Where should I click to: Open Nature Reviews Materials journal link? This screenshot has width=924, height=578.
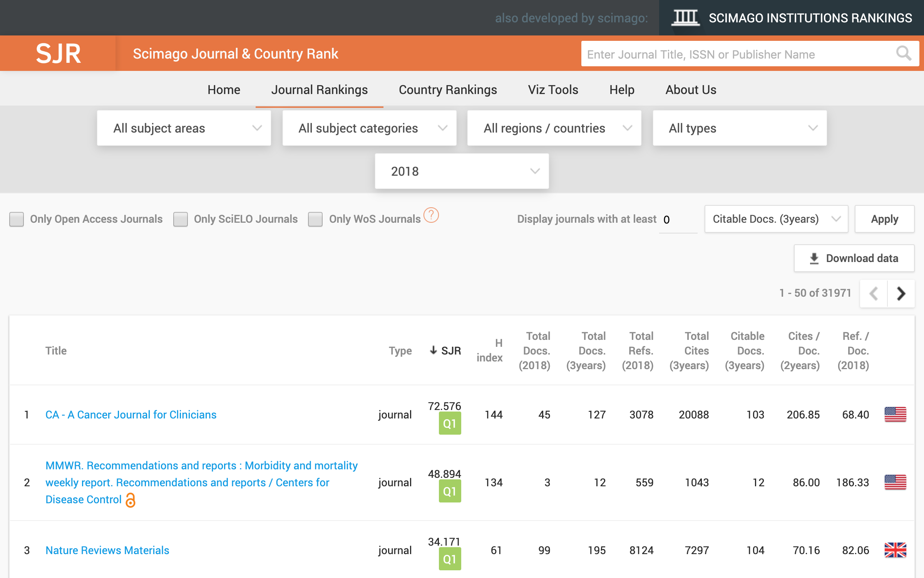(x=107, y=550)
